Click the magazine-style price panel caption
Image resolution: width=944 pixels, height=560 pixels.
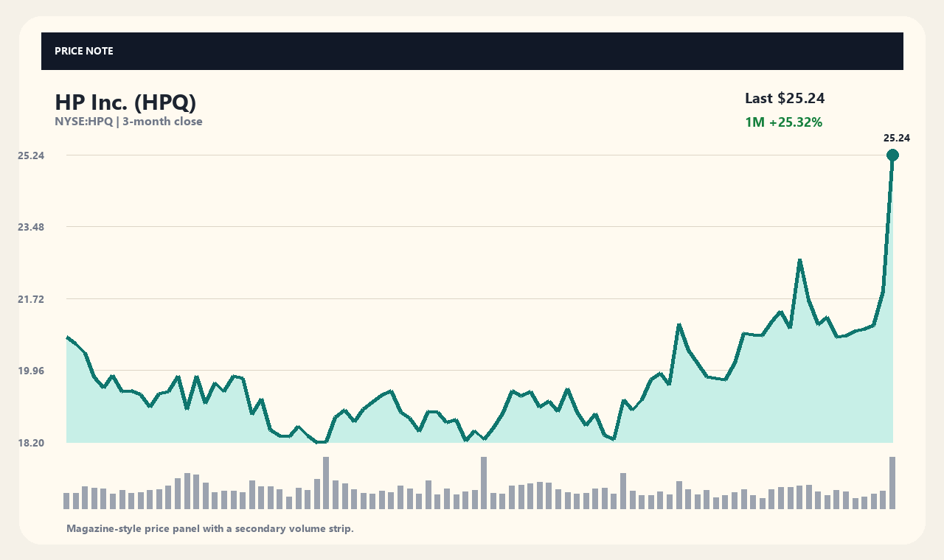point(210,528)
